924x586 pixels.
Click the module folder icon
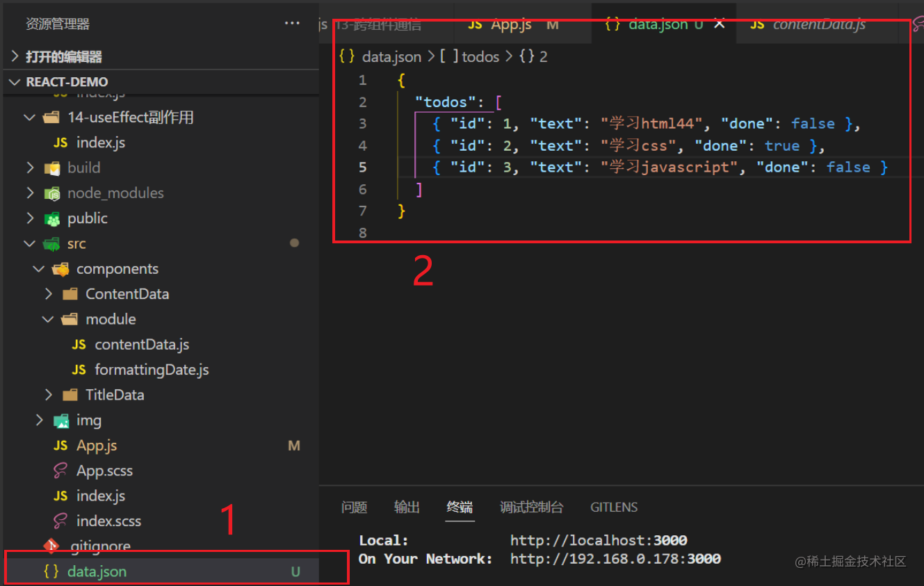pos(70,319)
